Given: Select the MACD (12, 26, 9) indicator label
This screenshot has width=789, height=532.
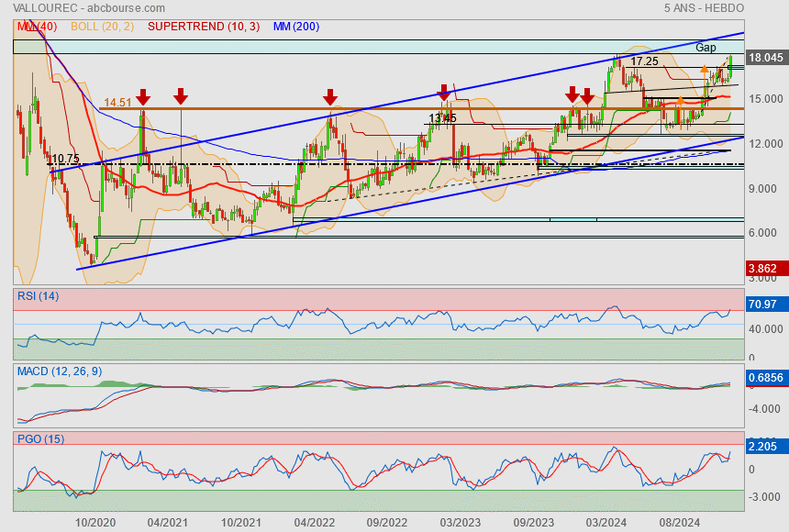Looking at the screenshot, I should pos(60,371).
